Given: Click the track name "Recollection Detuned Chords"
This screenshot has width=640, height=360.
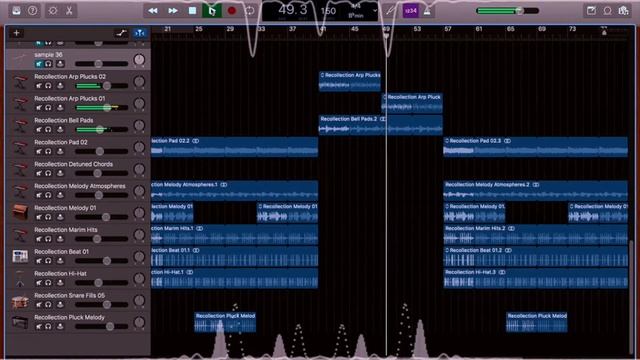Looking at the screenshot, I should (73, 164).
